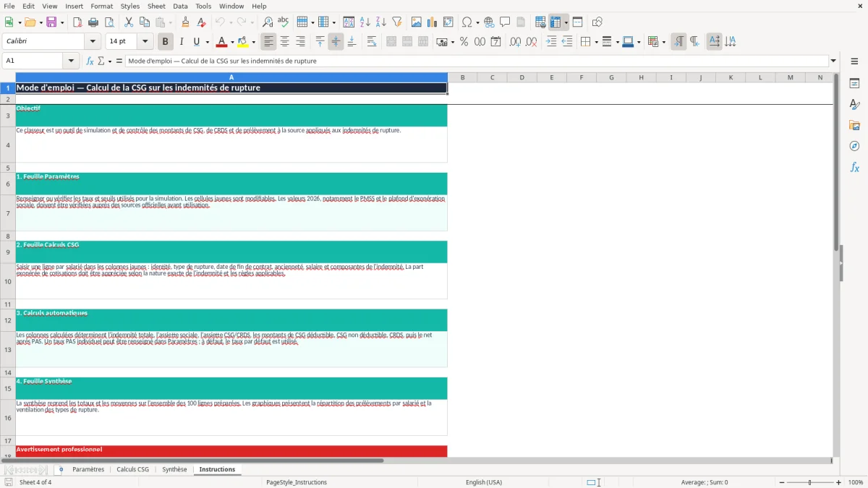Image resolution: width=868 pixels, height=488 pixels.
Task: Expand Font Size dropdown arrow
Action: [x=145, y=42]
